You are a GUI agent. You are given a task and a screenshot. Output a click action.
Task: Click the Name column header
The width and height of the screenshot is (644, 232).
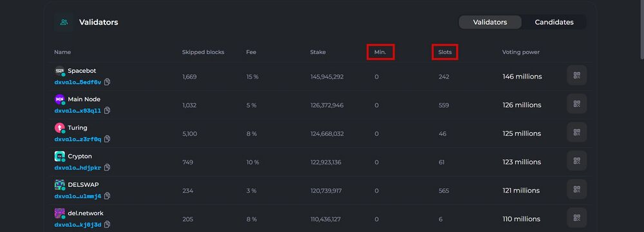(62, 52)
